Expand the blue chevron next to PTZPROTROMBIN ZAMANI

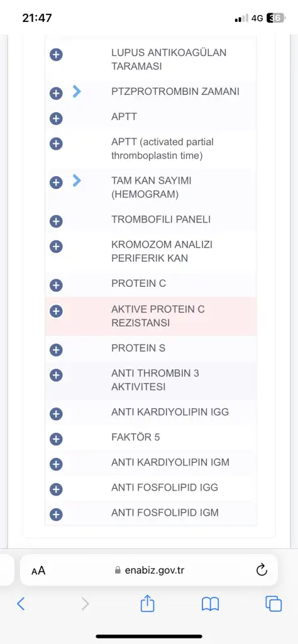click(x=77, y=91)
